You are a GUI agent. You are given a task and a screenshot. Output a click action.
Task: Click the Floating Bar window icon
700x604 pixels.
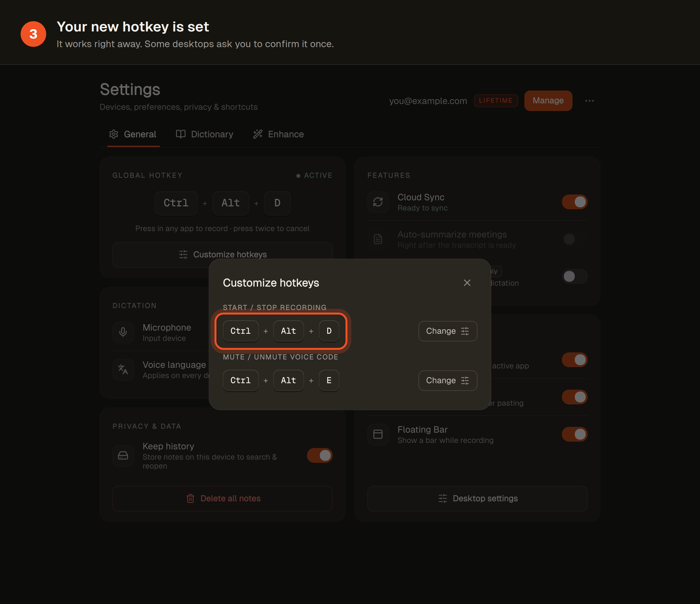(378, 434)
